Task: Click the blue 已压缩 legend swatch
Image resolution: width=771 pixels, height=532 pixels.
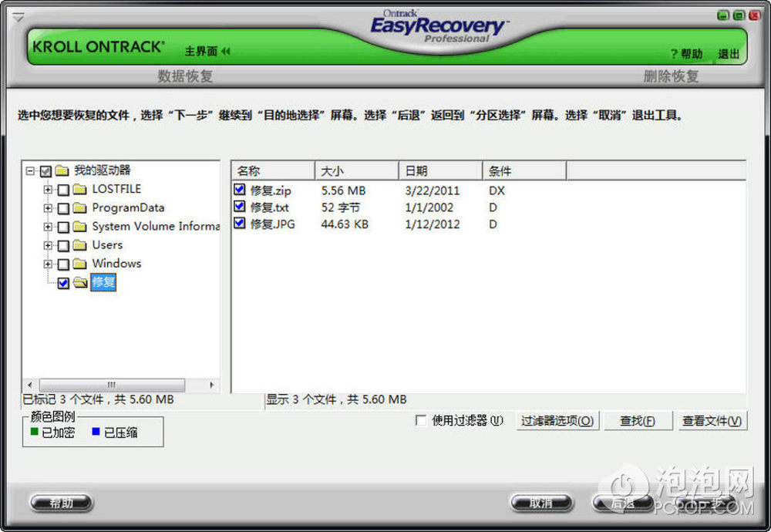Action: (96, 432)
